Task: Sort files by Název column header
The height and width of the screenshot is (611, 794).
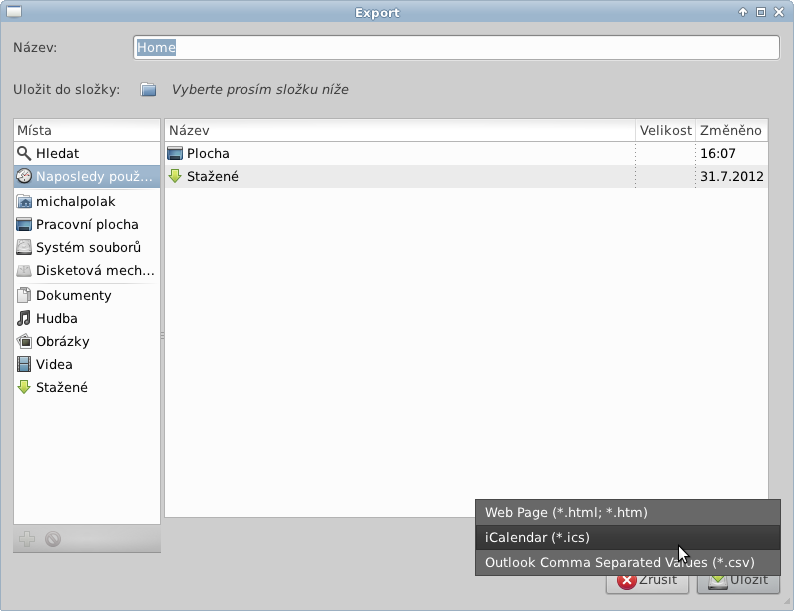Action: point(400,131)
